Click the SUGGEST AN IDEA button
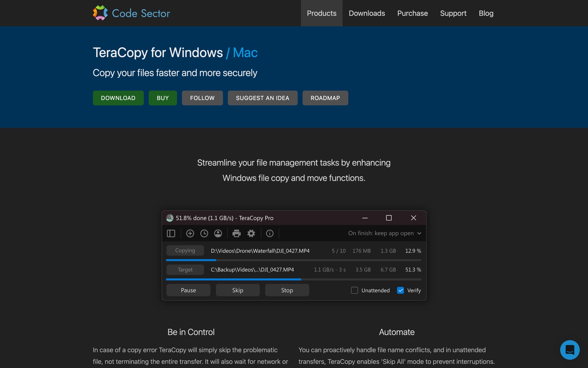The image size is (588, 368). [263, 98]
